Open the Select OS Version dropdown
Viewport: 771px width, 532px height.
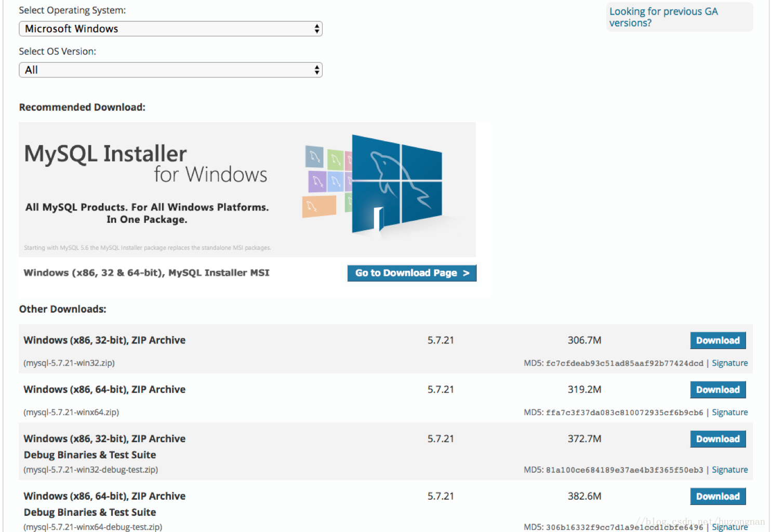click(x=170, y=70)
